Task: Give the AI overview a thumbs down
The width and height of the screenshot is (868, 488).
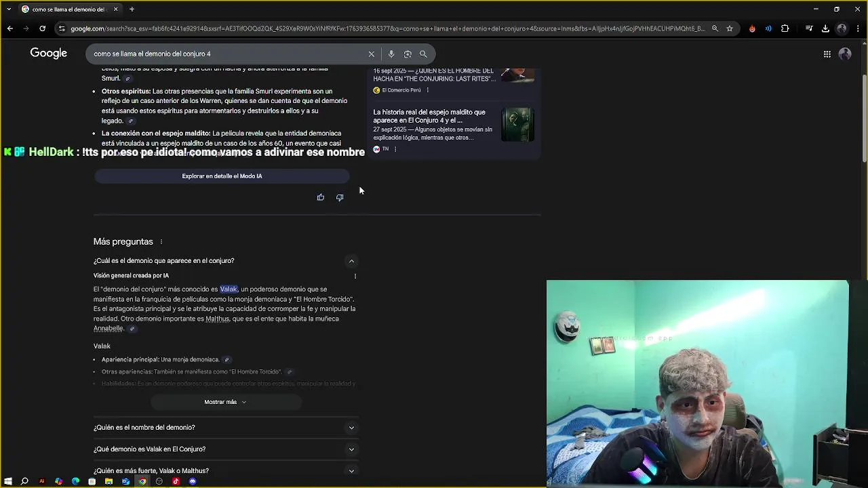Action: 340,197
